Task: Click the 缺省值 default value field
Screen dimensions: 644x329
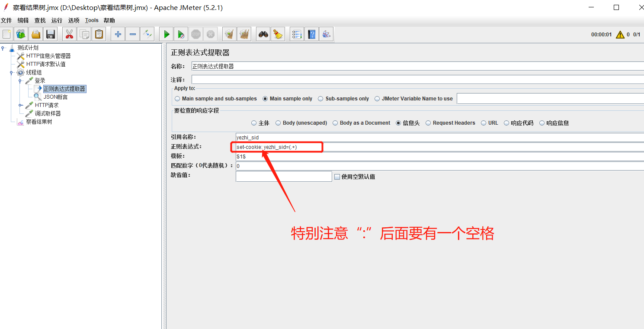Action: coord(284,176)
